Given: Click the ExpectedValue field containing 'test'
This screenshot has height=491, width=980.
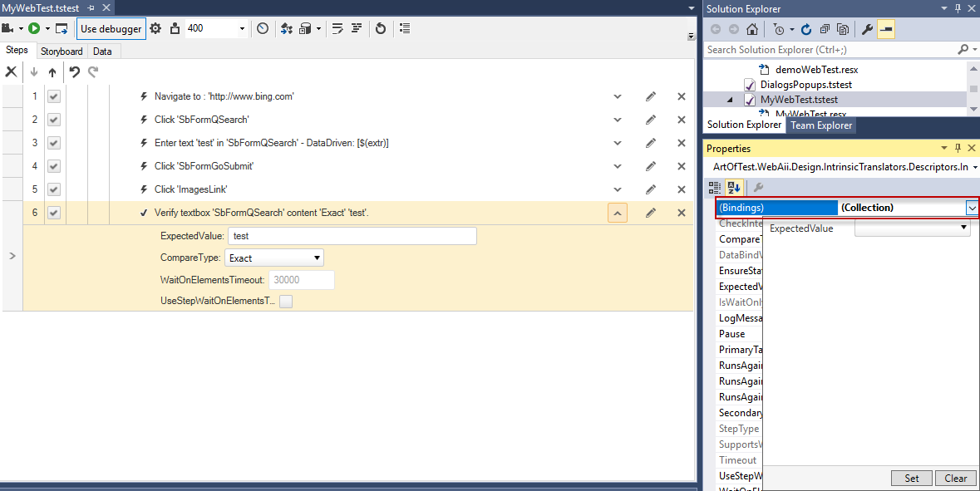Looking at the screenshot, I should click(352, 236).
